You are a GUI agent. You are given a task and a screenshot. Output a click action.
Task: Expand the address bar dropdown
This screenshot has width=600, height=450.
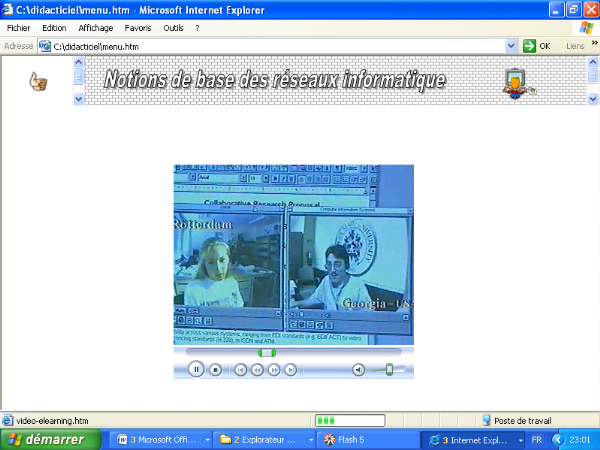511,46
